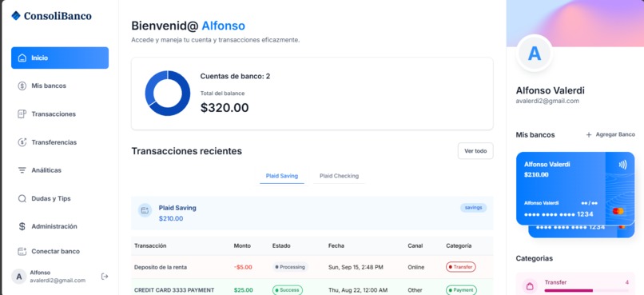Click the $320.00 total balance
Image resolution: width=644 pixels, height=295 pixels.
[225, 108]
